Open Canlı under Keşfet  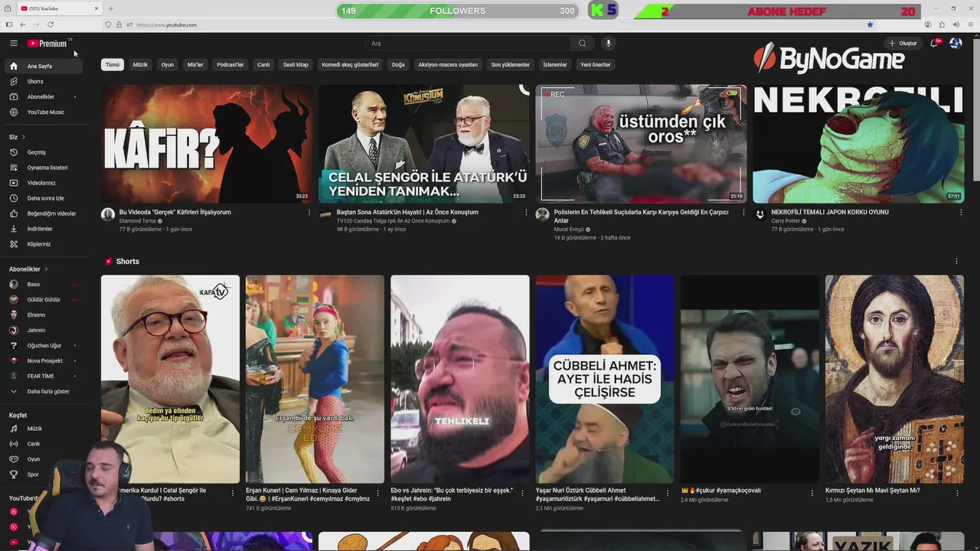(x=43, y=444)
